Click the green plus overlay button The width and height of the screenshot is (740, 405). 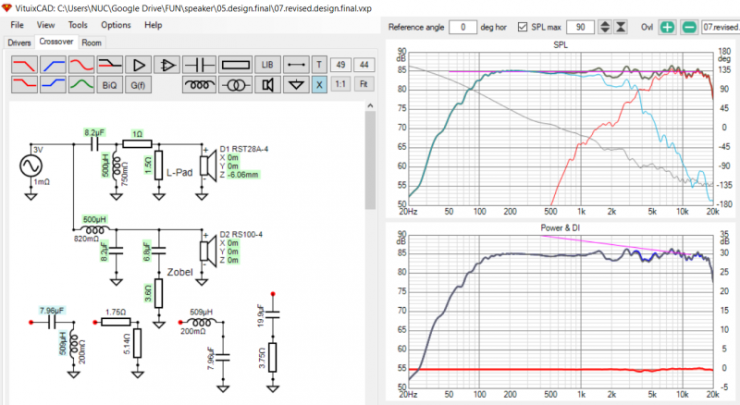click(x=667, y=25)
